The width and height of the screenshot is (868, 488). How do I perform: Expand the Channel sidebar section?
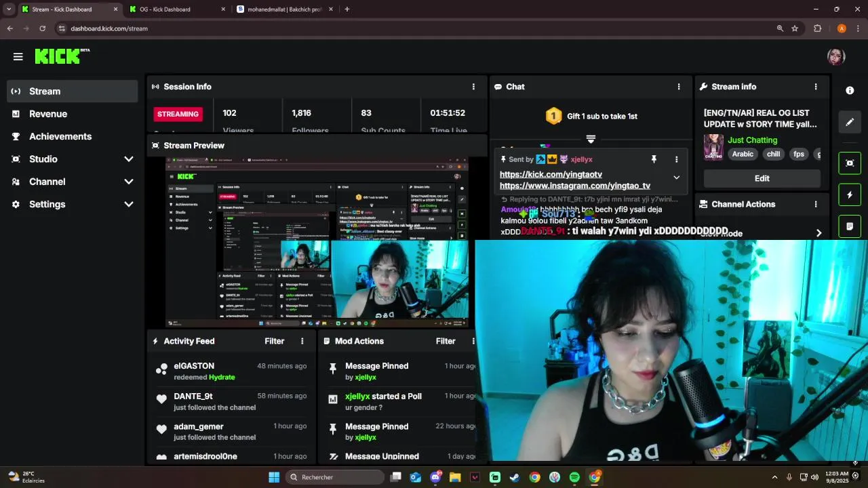(x=73, y=182)
